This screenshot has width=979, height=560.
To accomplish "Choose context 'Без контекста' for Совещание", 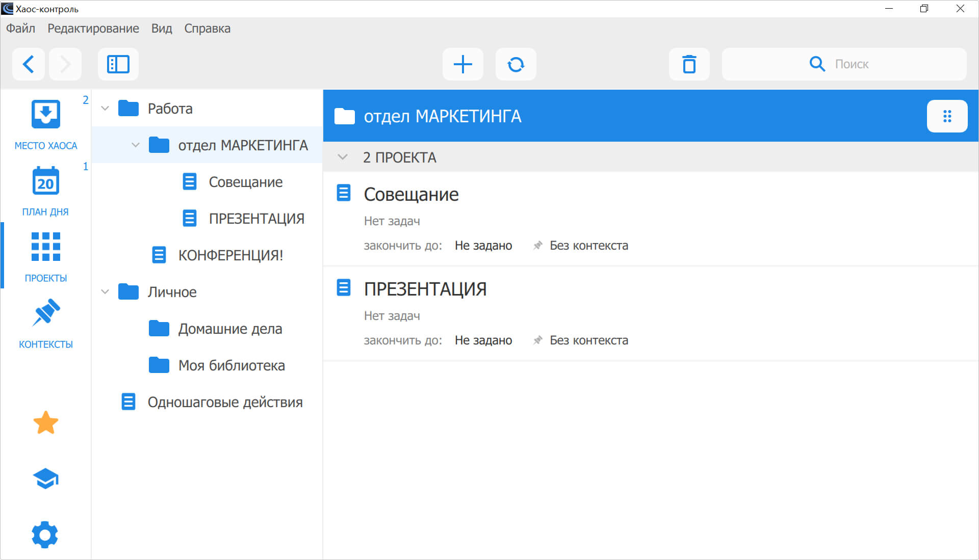I will pos(589,246).
